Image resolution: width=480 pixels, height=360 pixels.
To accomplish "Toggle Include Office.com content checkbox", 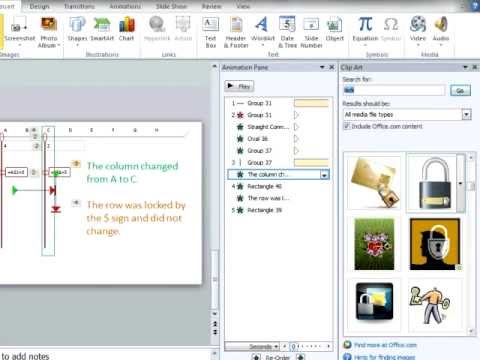I will tap(347, 126).
